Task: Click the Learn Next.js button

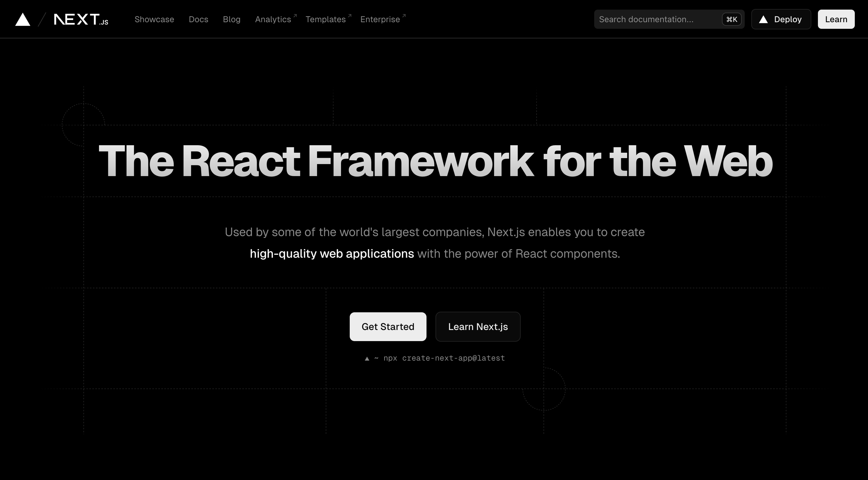Action: coord(478,326)
